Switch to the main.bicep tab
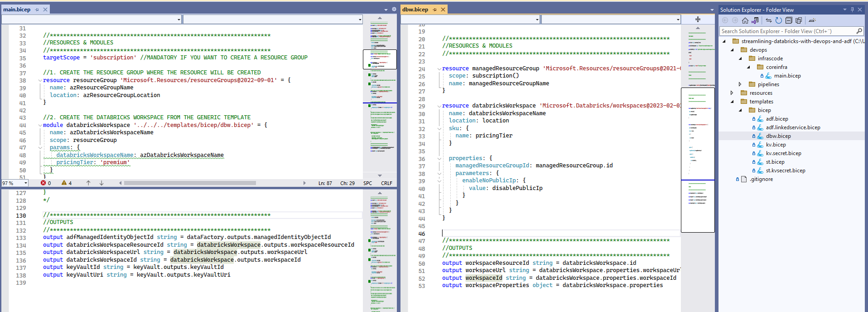 (17, 10)
